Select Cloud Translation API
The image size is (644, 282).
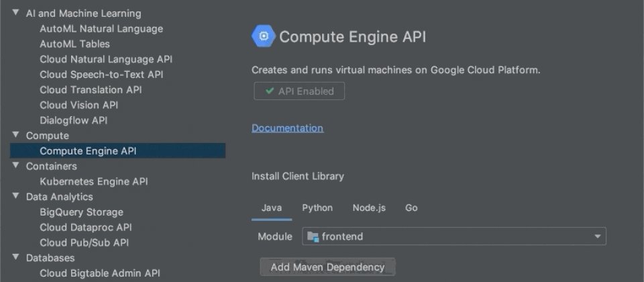click(x=91, y=89)
